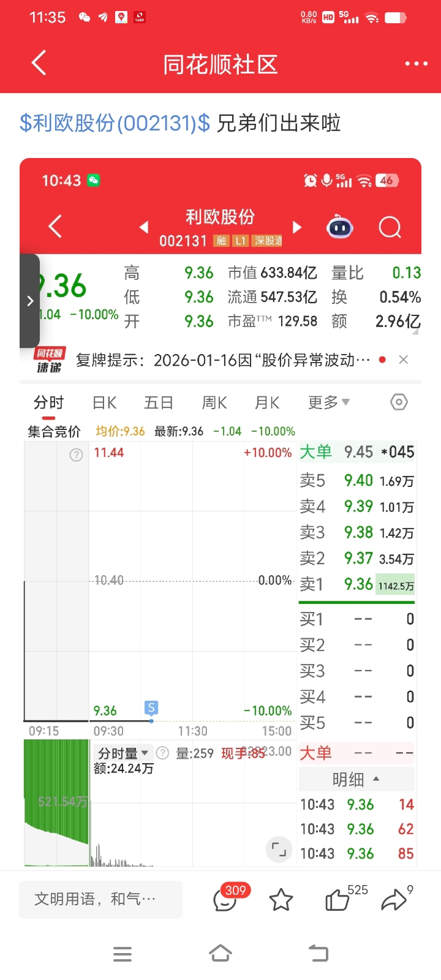Select the 日K chart tab

click(104, 402)
